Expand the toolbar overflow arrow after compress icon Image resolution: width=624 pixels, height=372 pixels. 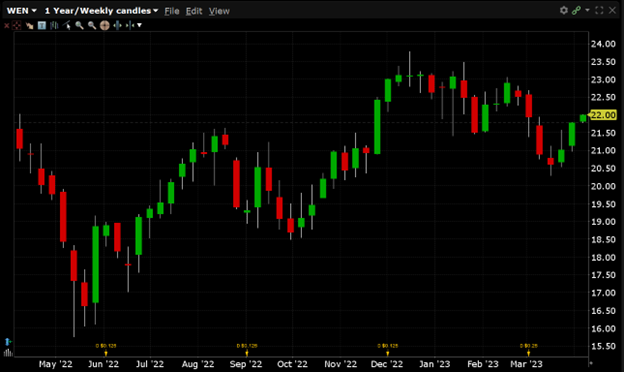[x=139, y=25]
